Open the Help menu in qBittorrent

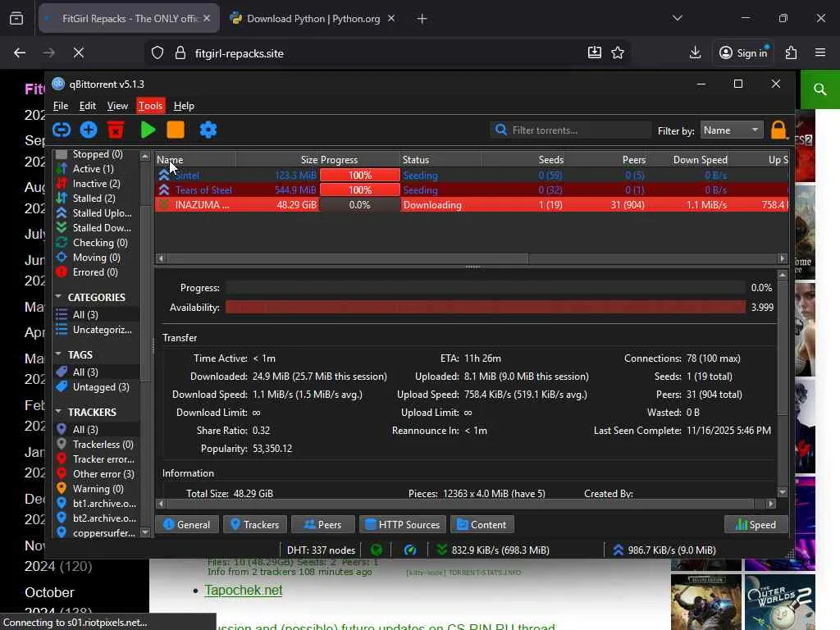point(184,106)
